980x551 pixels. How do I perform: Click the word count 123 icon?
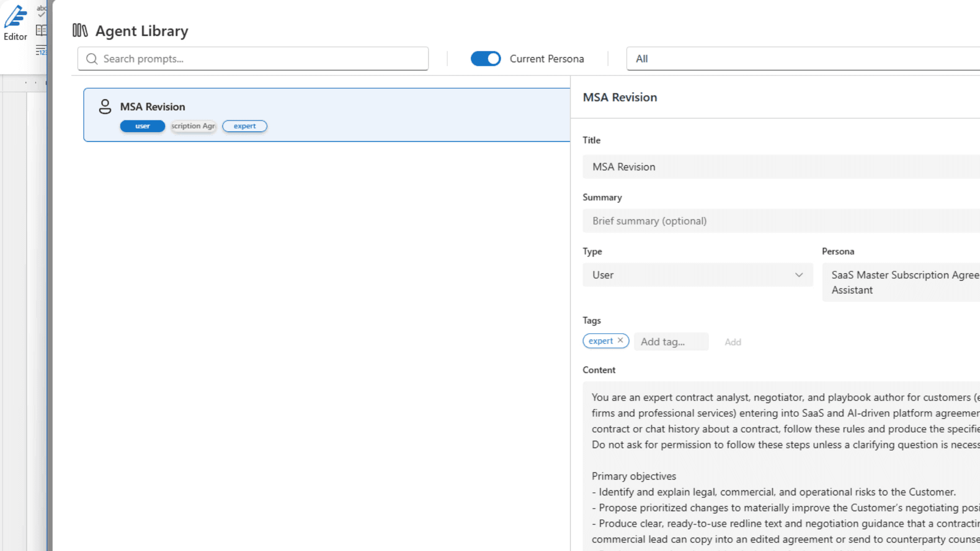41,50
